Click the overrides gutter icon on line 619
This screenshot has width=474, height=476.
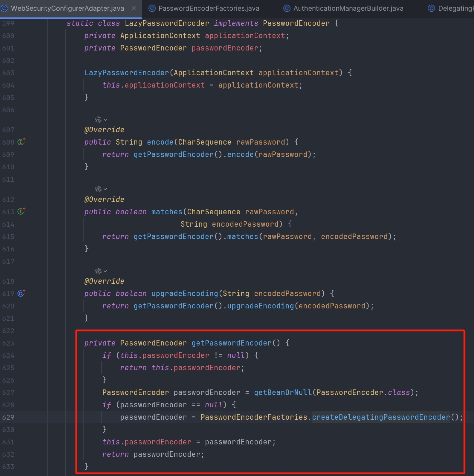pyautogui.click(x=21, y=293)
